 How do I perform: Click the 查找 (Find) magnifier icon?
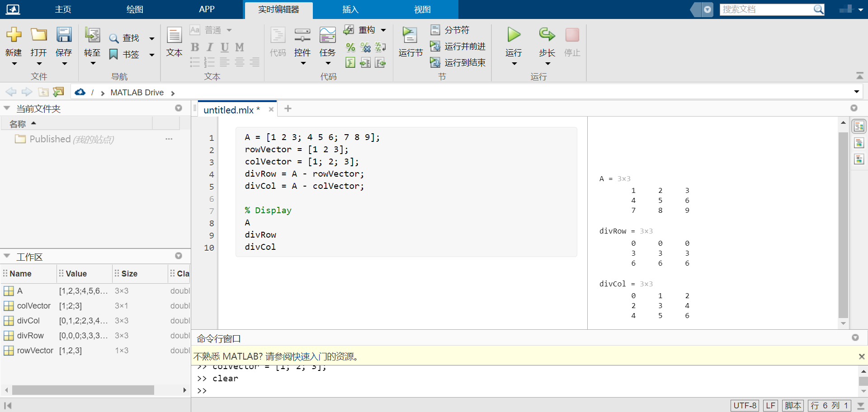pos(114,38)
